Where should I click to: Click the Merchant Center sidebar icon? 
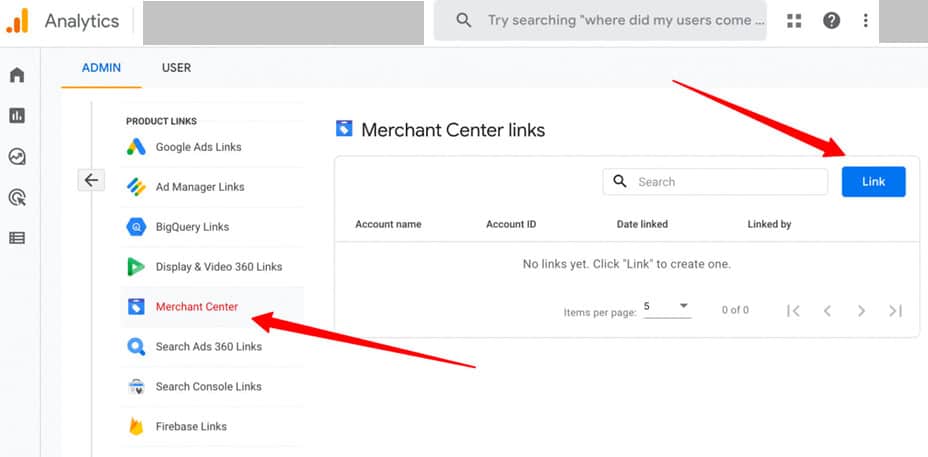[136, 307]
